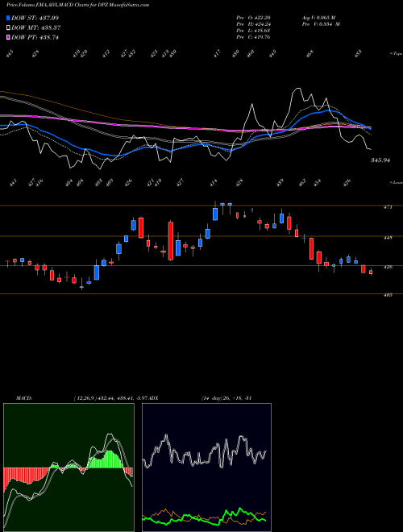The height and width of the screenshot is (532, 403).
Task: Click the 471 price level label
Action: [388, 206]
